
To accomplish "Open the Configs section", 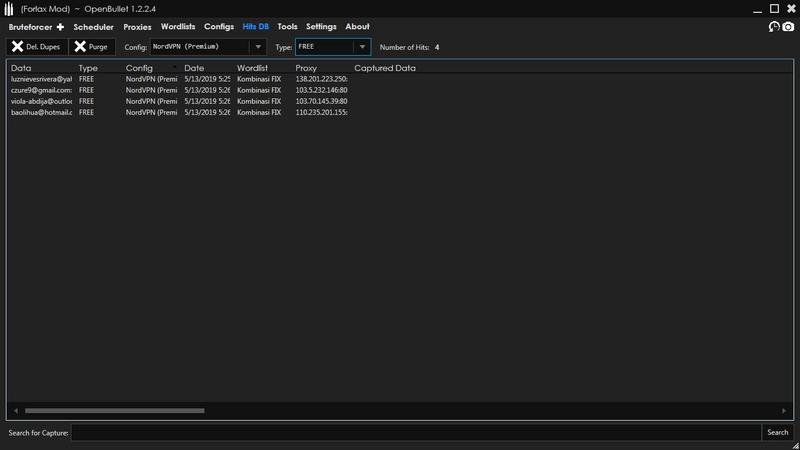I will point(219,27).
